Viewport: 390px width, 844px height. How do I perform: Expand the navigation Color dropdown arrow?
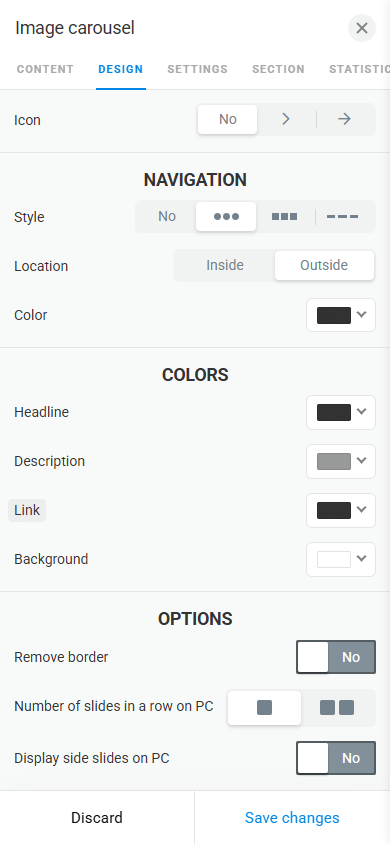click(x=362, y=314)
